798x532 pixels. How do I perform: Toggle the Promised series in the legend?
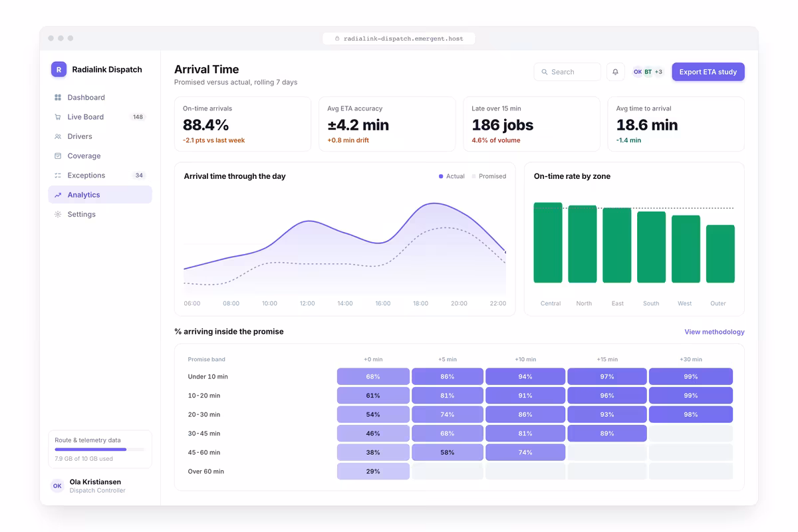(x=489, y=176)
